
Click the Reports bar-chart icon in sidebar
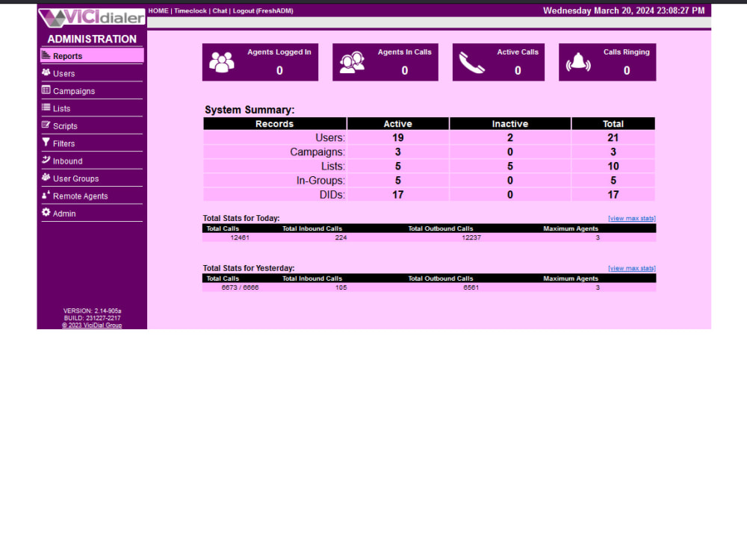tap(46, 55)
